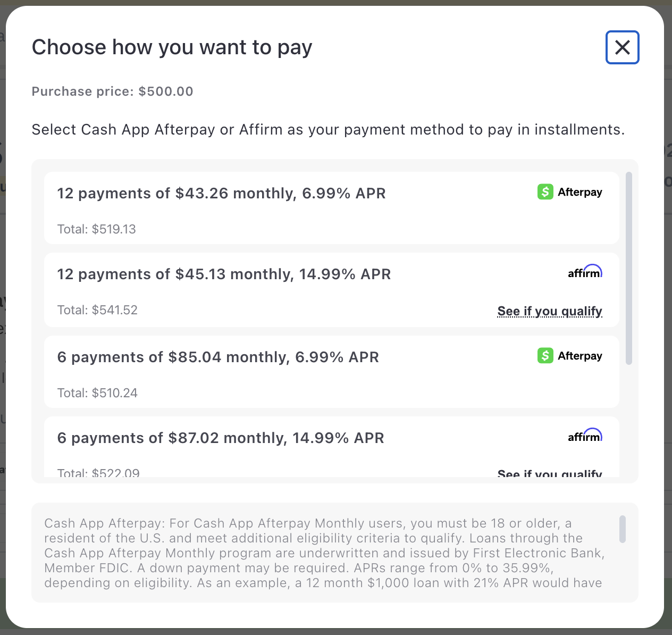Click the Afterpay dollar sign icon on 6-payment plan

coord(545,356)
